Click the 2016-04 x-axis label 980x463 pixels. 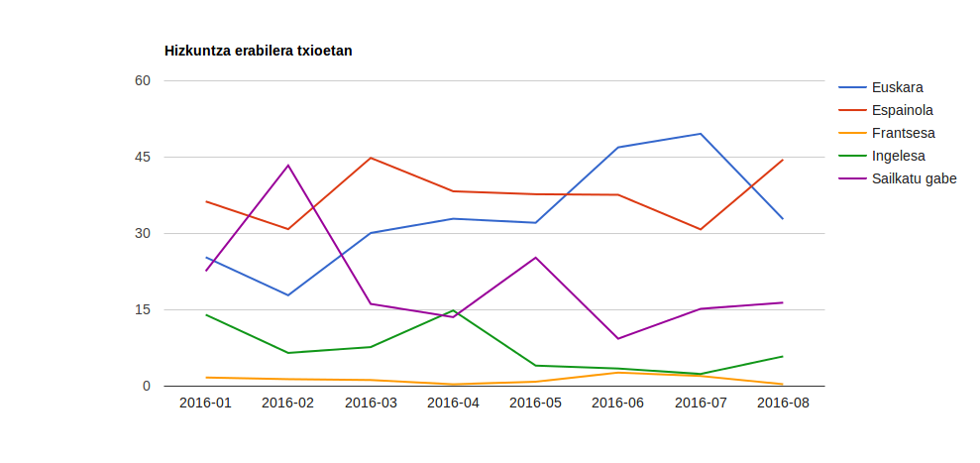tap(453, 403)
